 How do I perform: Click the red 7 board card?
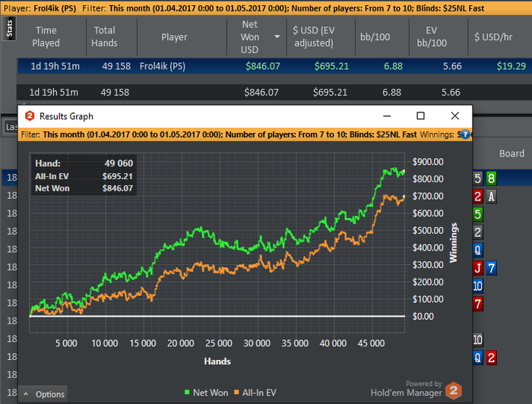(478, 304)
